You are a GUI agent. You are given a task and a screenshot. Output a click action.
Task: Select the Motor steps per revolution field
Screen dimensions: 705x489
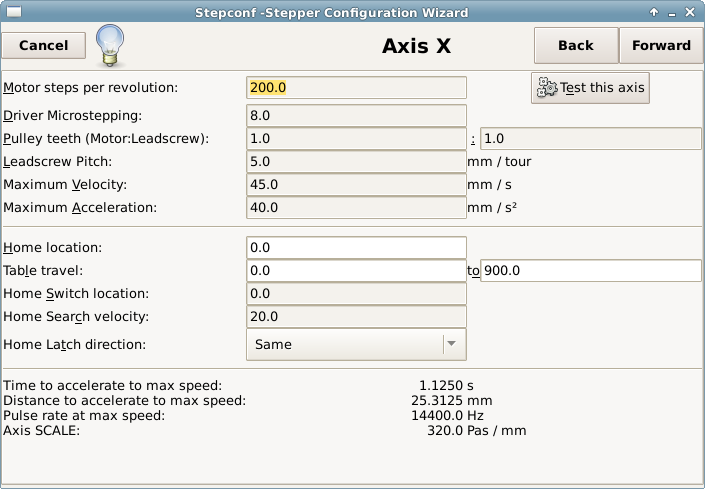356,88
